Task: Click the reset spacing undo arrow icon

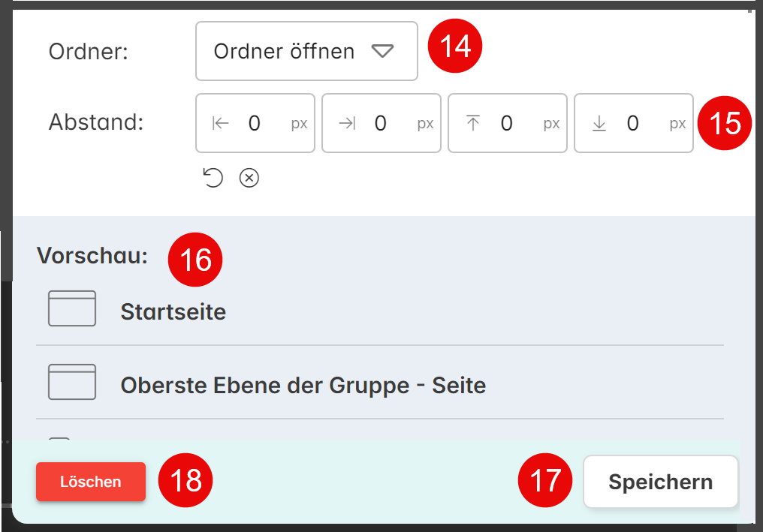Action: 213,178
